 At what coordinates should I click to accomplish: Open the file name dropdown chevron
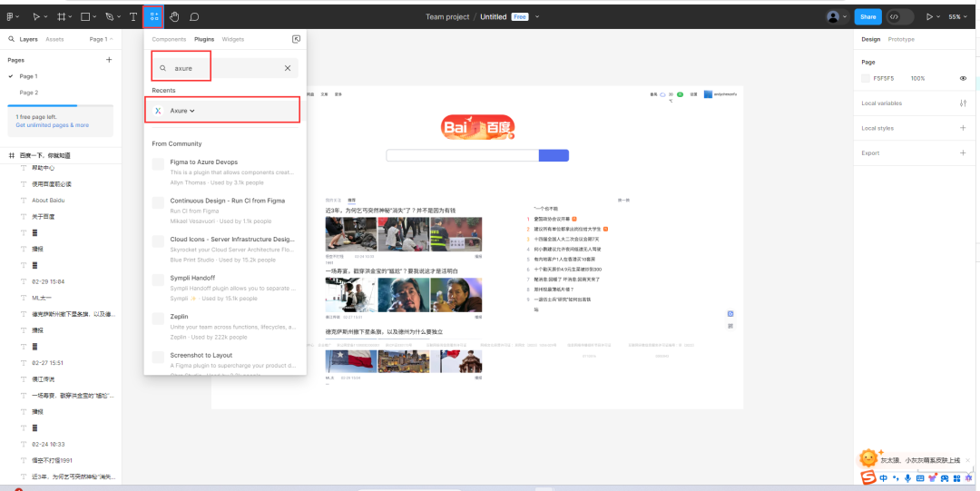pos(537,17)
